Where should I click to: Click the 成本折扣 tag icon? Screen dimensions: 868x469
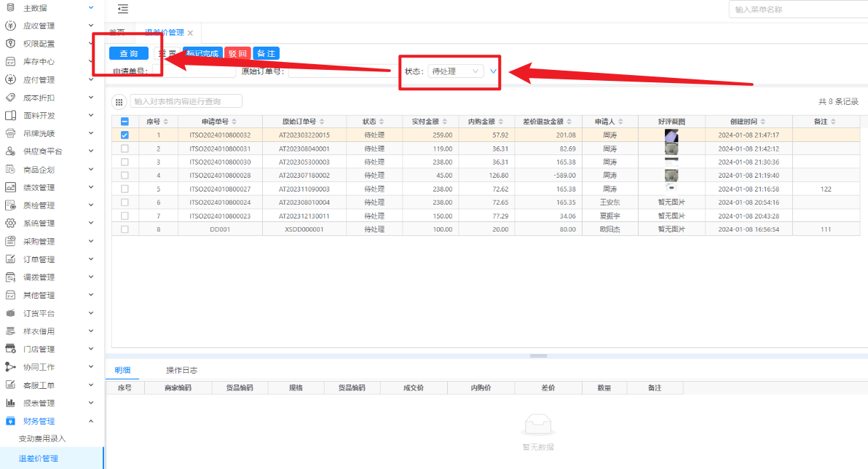[10, 98]
